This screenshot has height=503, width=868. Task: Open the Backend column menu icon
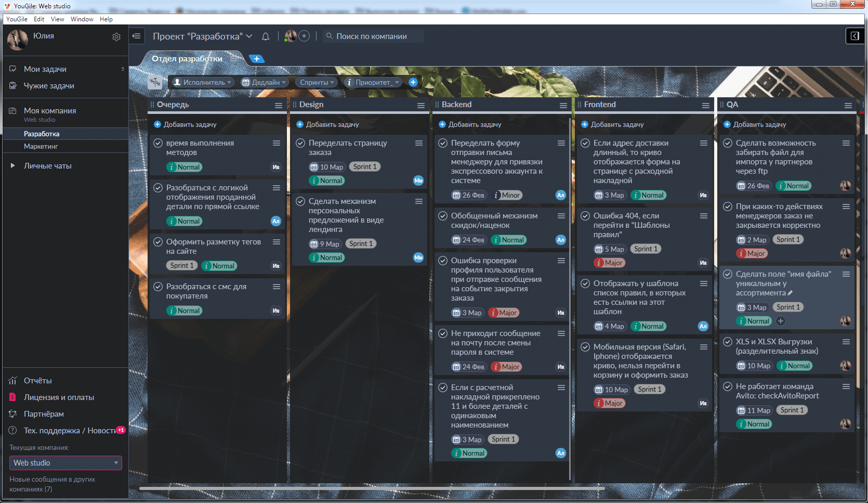563,105
